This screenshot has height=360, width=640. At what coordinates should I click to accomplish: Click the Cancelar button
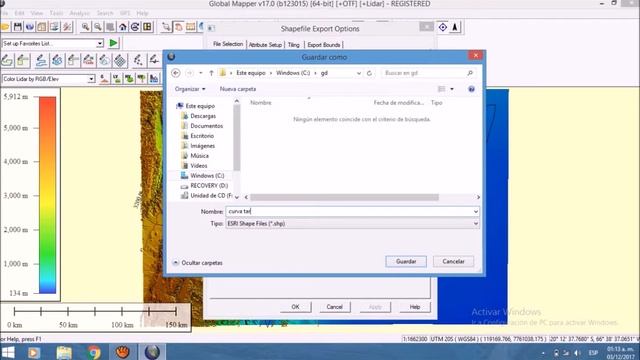coord(453,262)
